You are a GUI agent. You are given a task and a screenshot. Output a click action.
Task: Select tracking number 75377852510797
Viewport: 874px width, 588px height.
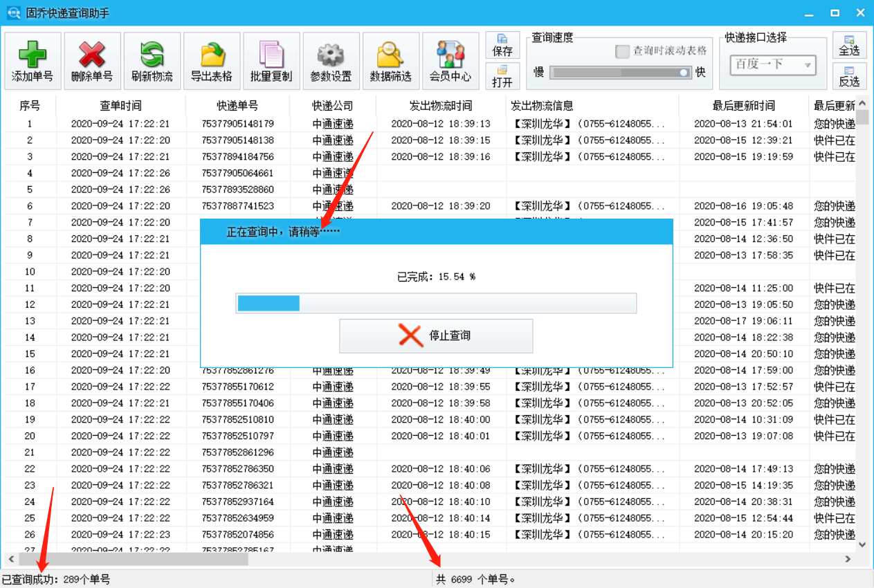pos(237,436)
